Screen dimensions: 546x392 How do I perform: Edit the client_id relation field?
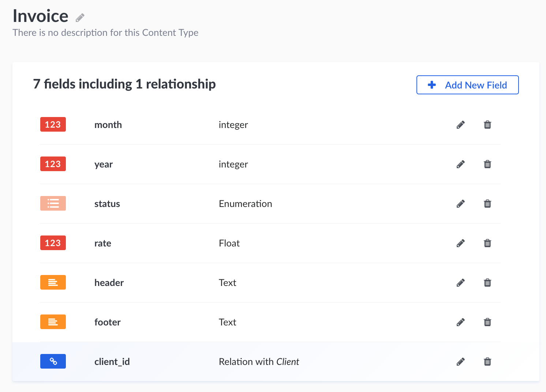coord(461,362)
